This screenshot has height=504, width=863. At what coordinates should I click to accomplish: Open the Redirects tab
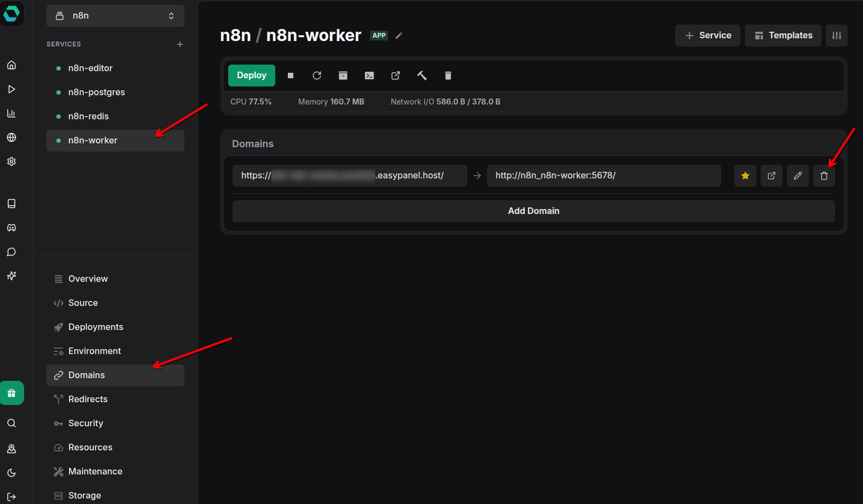point(115,399)
